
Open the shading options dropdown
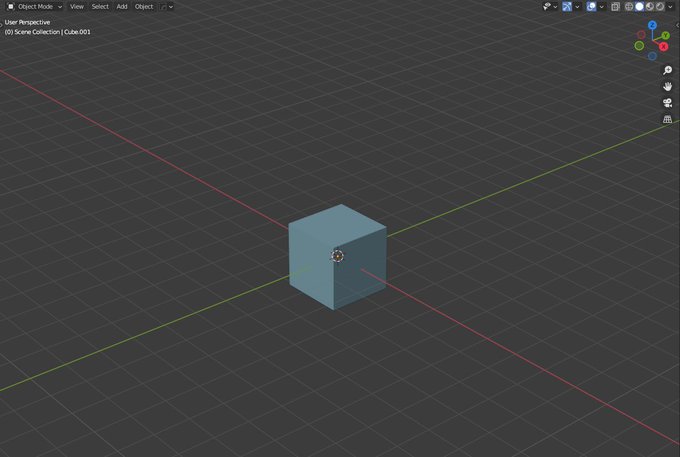point(670,7)
